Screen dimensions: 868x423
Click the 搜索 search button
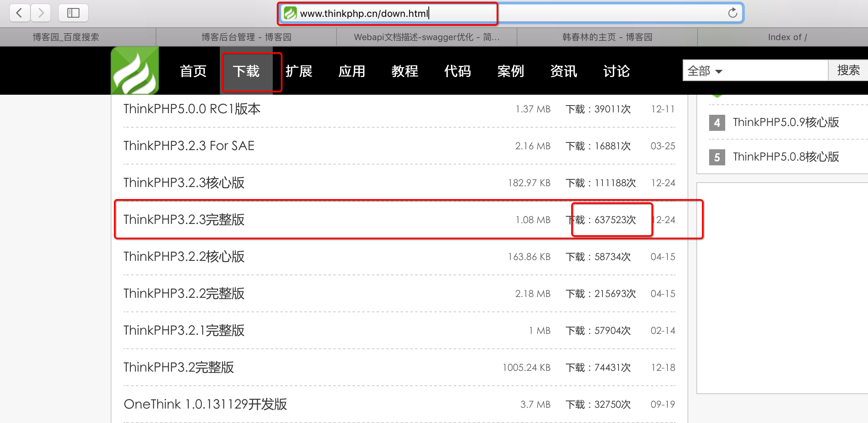click(x=848, y=70)
